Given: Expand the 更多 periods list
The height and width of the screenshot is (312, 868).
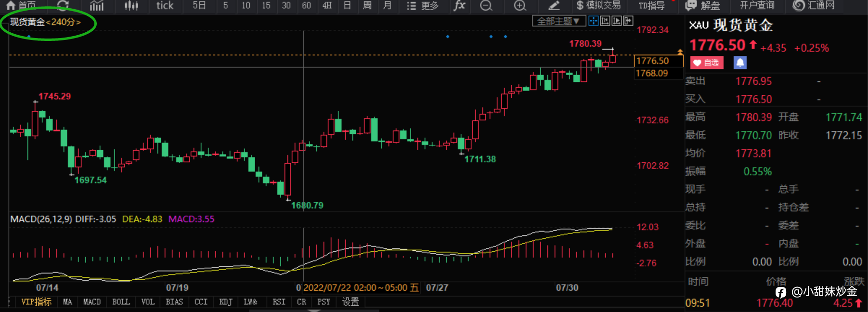Looking at the screenshot, I should click(x=423, y=6).
